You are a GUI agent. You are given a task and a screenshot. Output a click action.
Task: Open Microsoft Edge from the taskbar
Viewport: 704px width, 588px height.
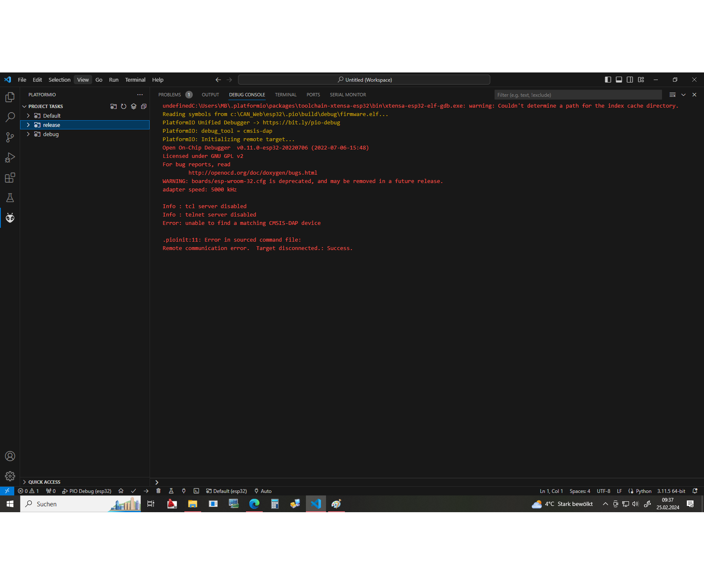tap(254, 504)
